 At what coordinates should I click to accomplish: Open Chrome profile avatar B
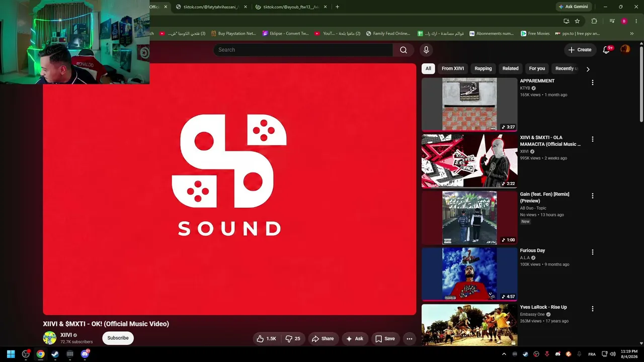[x=624, y=21]
